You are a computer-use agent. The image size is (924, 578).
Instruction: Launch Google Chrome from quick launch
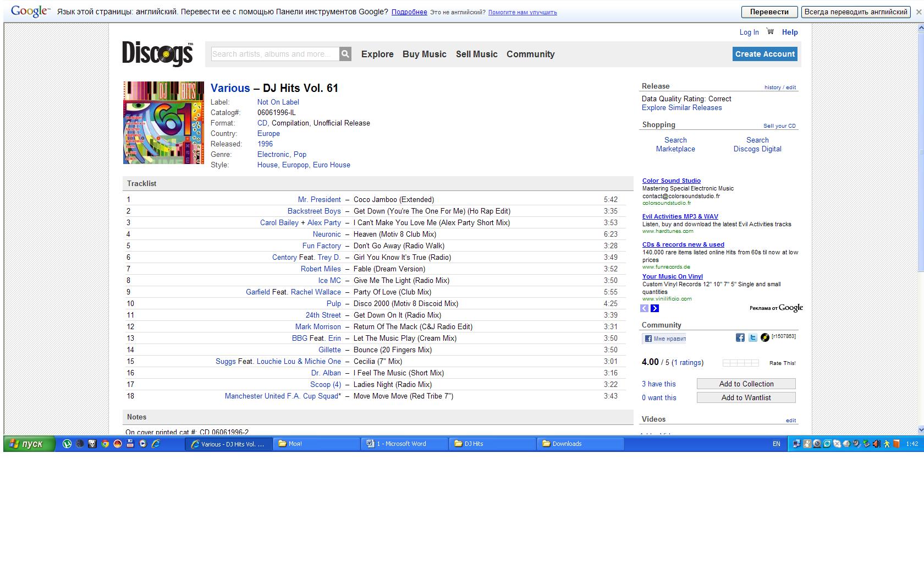(x=105, y=444)
